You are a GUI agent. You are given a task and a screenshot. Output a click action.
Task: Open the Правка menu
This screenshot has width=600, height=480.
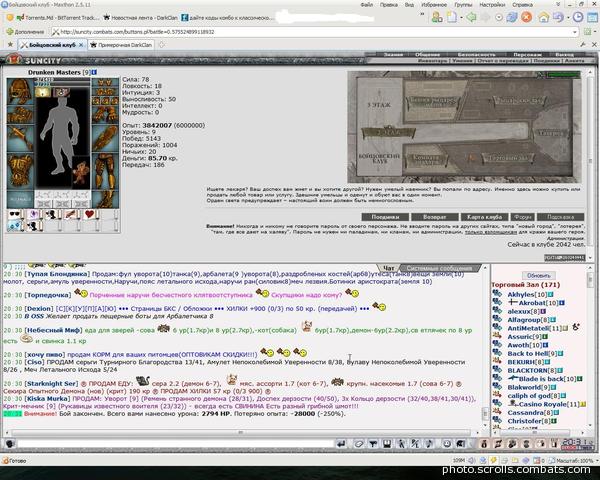coord(388,5)
